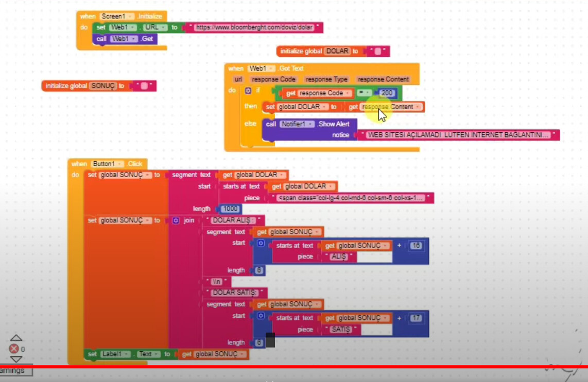Change the '=' comparison operator dropdown
588x382 pixels.
point(365,93)
